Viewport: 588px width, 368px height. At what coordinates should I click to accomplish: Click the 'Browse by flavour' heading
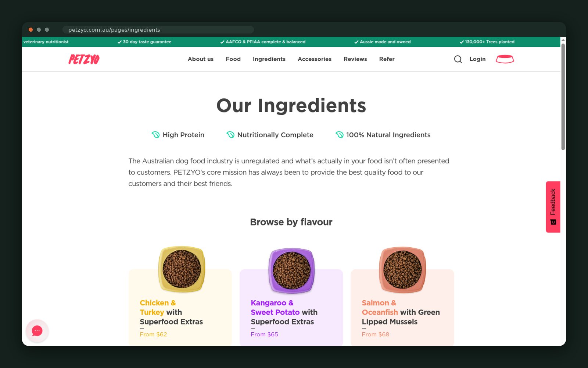291,222
